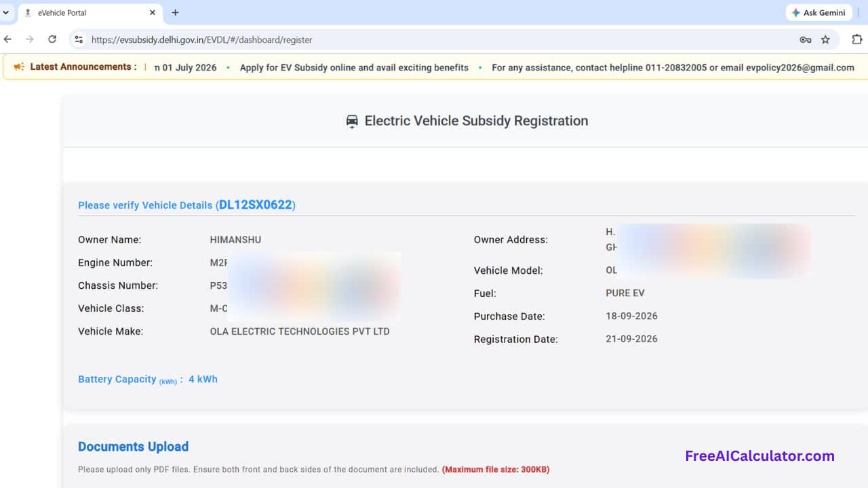Viewport: 868px width, 488px height.
Task: Click the Apply for EV Subsidy announcement
Action: [354, 68]
